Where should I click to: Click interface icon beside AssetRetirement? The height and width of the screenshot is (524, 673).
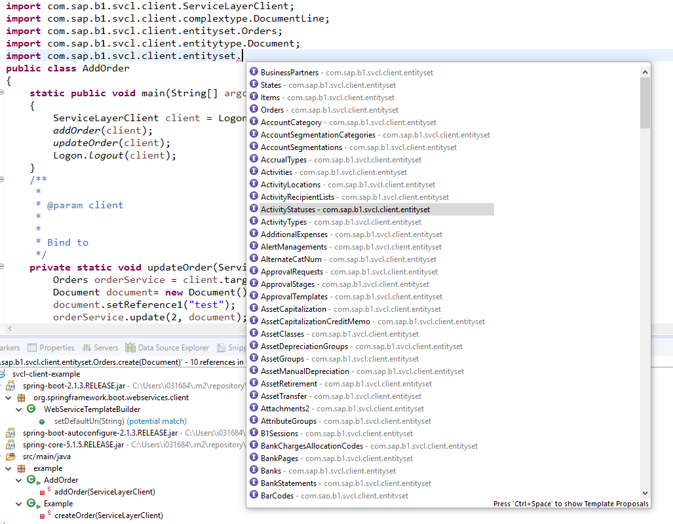254,383
